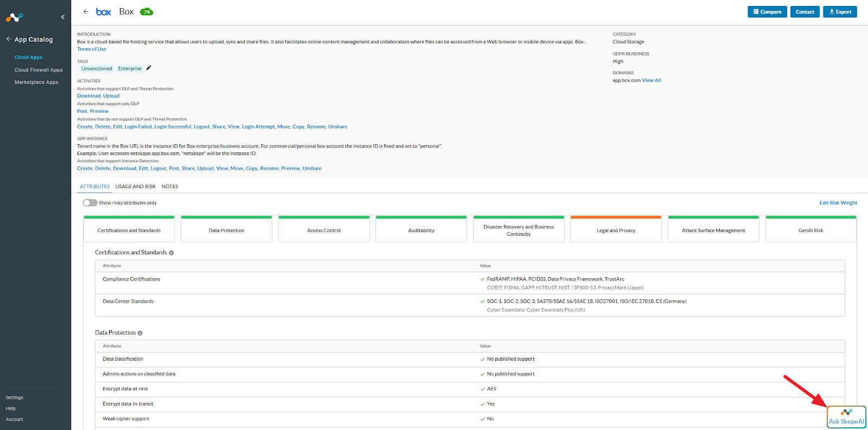The image size is (868, 430).
Task: Open the Notes tab
Action: point(170,187)
